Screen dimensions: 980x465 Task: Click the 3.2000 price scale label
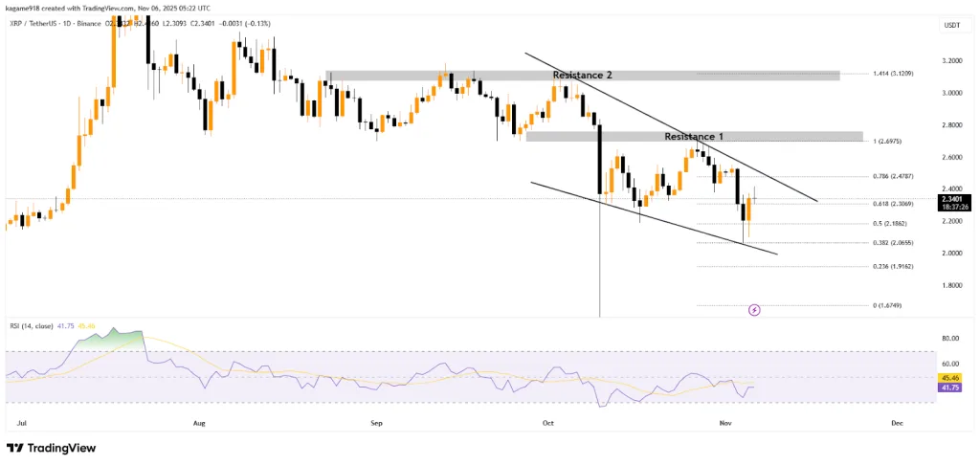point(949,61)
